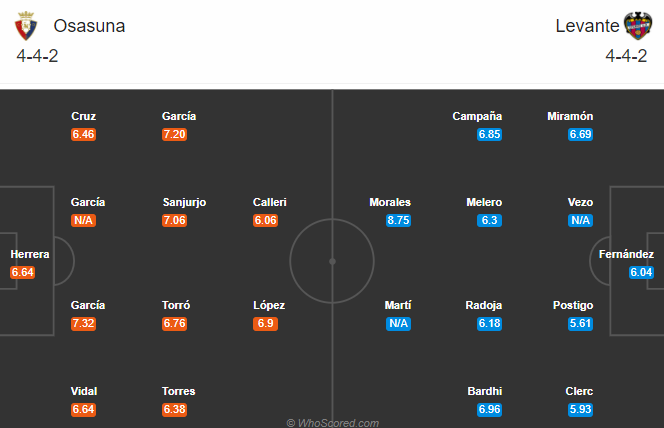This screenshot has width=664, height=428.
Task: Open the Osasuna team name link
Action: [x=89, y=26]
